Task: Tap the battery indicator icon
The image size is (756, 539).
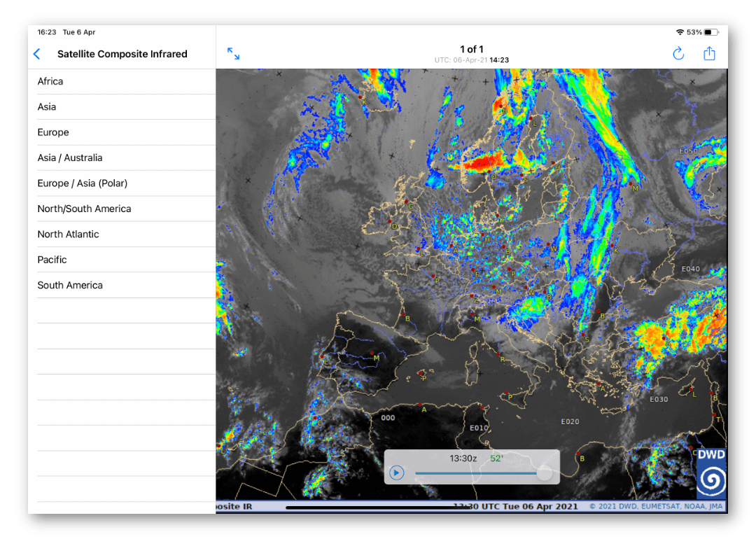Action: pyautogui.click(x=711, y=32)
